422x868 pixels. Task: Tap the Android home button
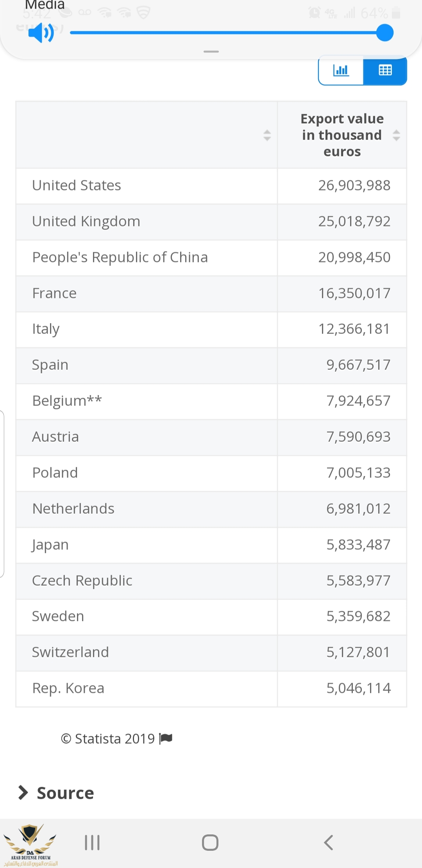[210, 842]
